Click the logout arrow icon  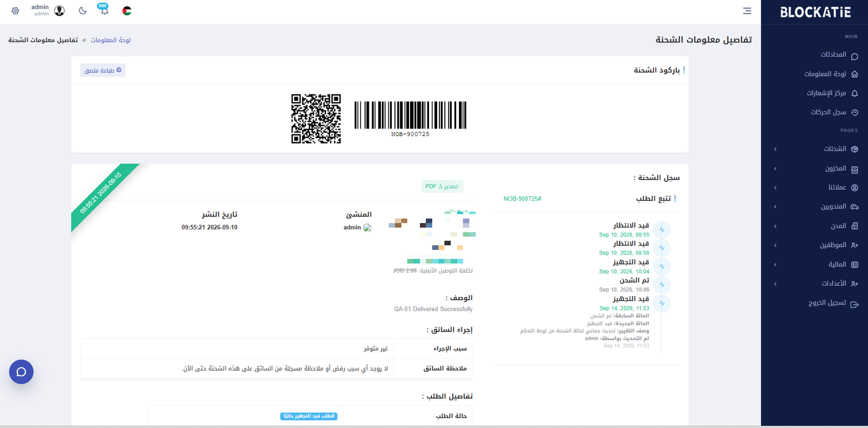tap(854, 304)
